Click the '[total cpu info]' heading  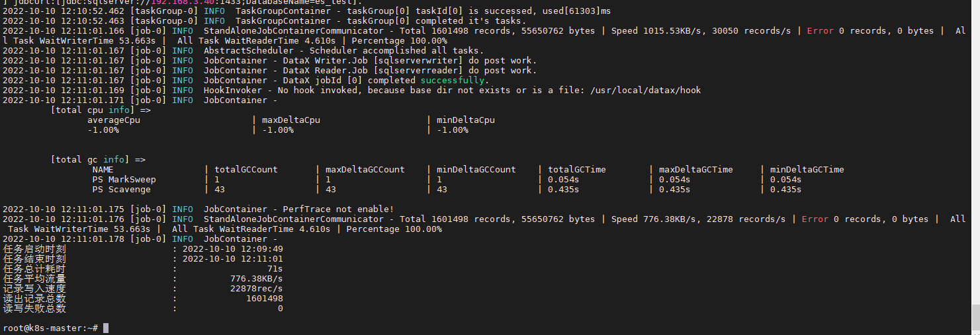pyautogui.click(x=100, y=110)
